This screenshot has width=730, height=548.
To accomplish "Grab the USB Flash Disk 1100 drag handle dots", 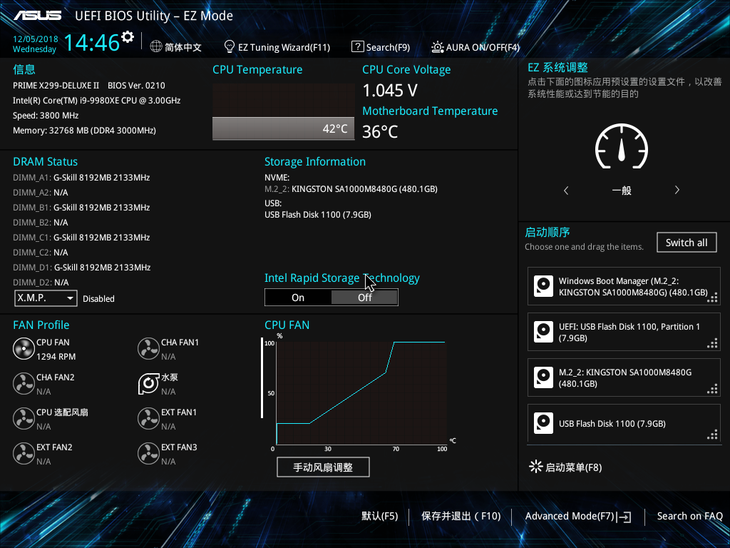I will pos(712,435).
